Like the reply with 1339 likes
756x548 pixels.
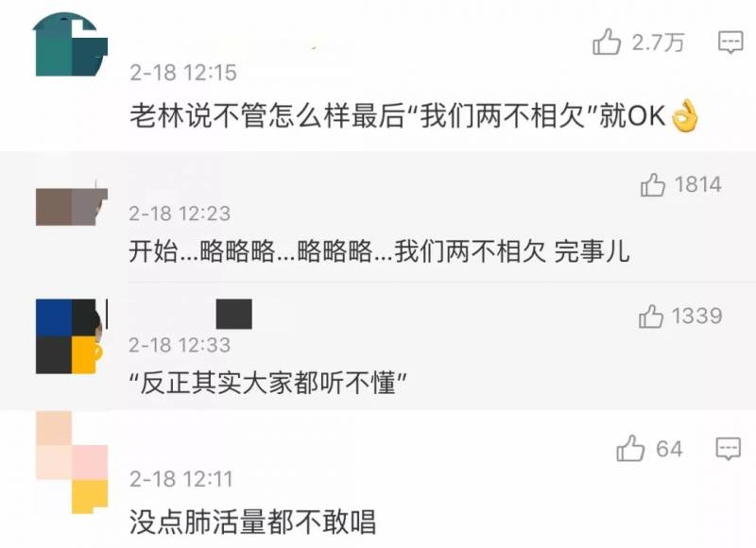[651, 317]
